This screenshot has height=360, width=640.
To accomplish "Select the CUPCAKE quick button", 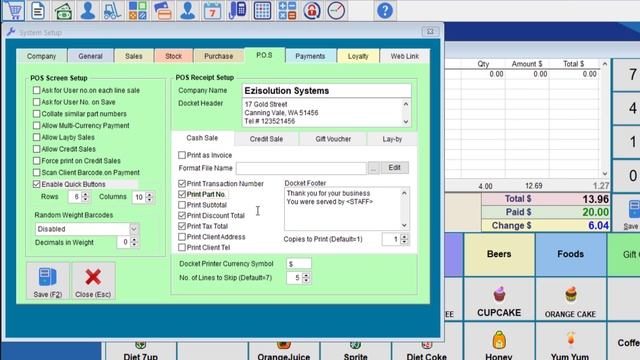I will 499,299.
